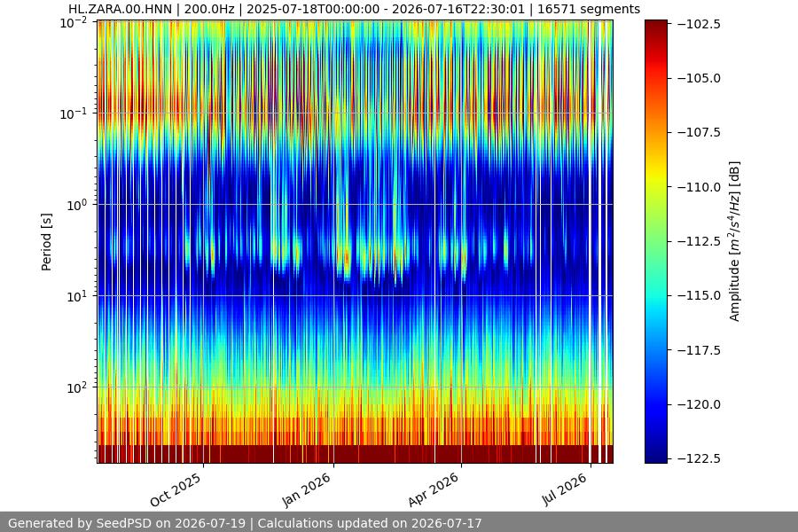Click the 10^-2 period tick label
The image size is (798, 532).
click(x=74, y=22)
